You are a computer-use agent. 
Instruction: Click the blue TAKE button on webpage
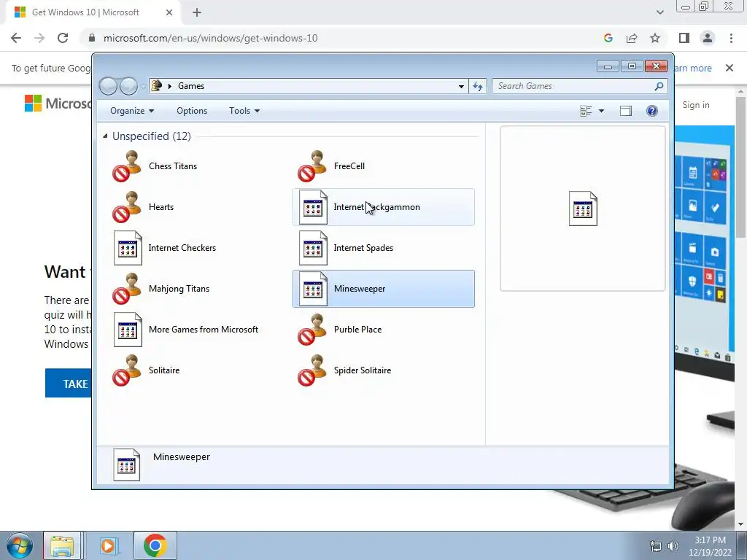tap(69, 384)
